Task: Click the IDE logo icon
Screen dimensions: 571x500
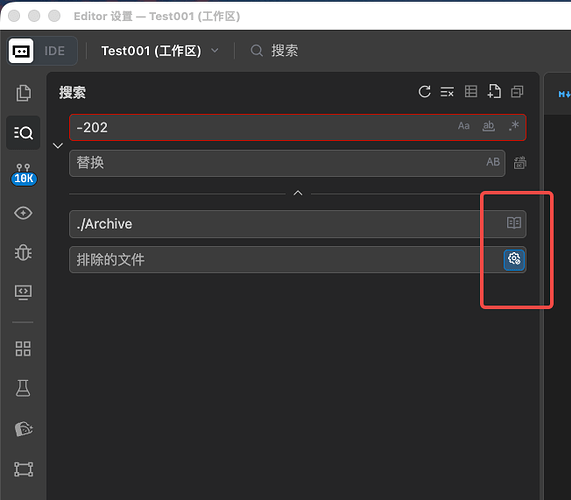Action: pyautogui.click(x=21, y=51)
